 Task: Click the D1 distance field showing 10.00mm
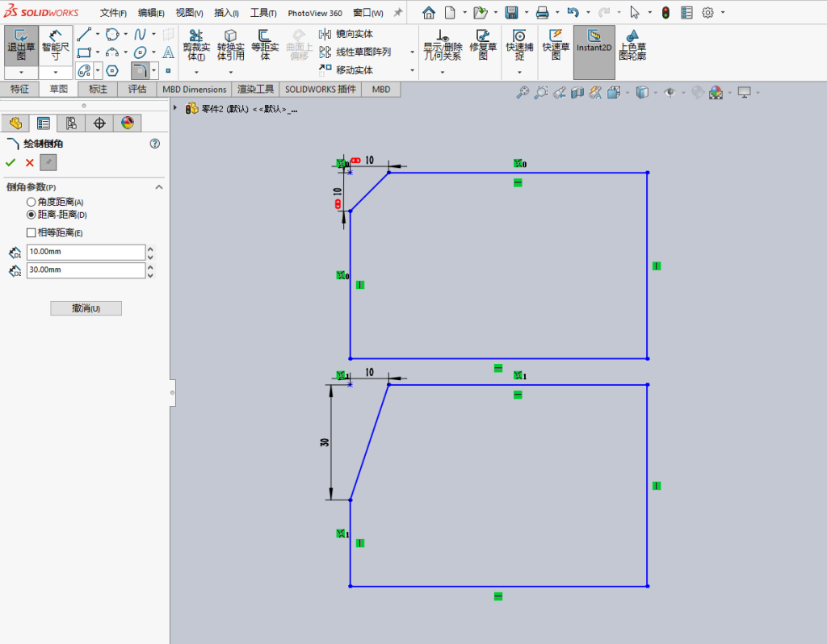pyautogui.click(x=86, y=252)
